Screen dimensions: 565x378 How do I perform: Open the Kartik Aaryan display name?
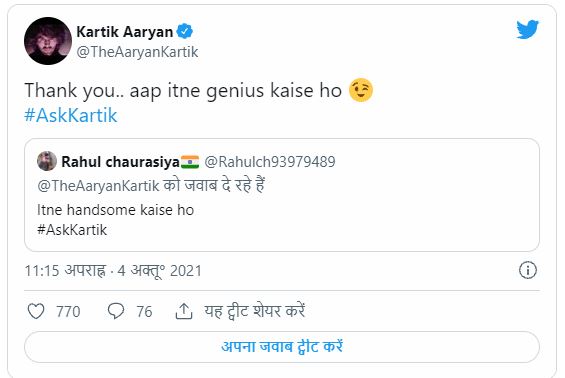coord(125,32)
